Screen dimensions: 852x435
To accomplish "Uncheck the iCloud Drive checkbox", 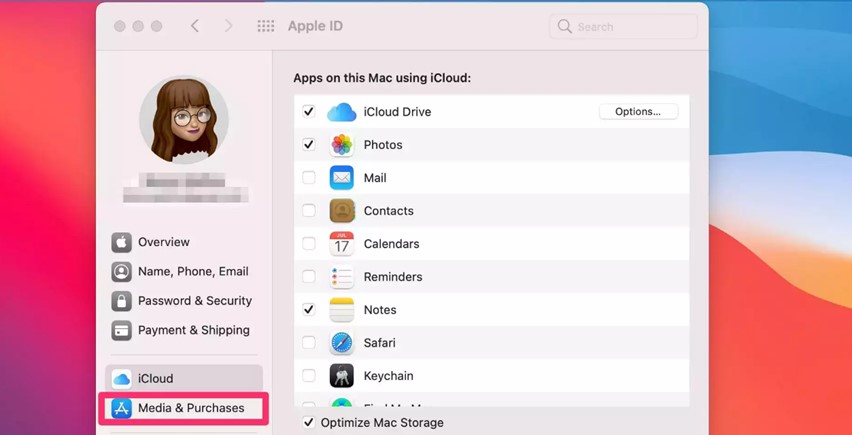I will (x=309, y=112).
